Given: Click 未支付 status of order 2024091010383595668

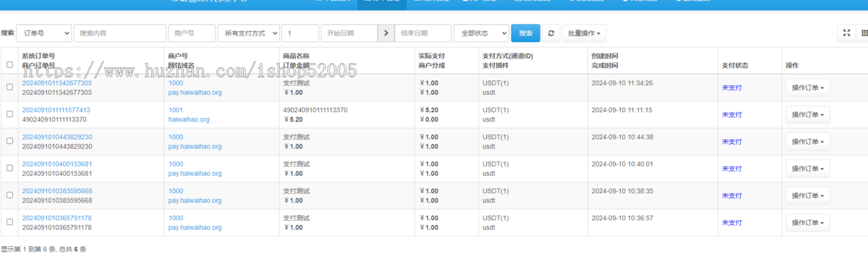Looking at the screenshot, I should click(x=731, y=195).
